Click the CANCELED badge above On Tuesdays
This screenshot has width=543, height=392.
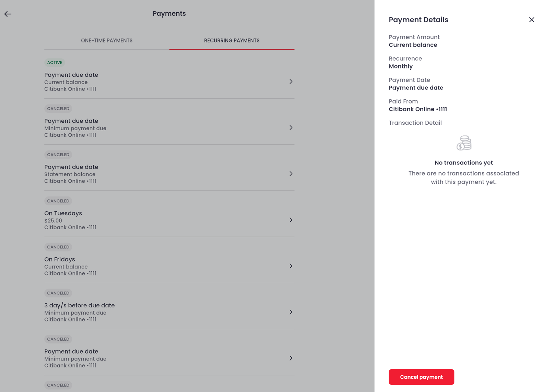[58, 201]
